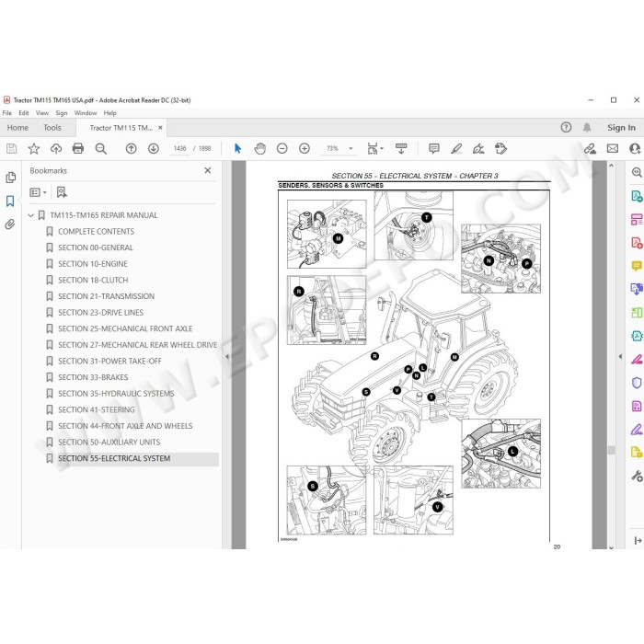Viewport: 644px width, 644px height.
Task: Open the More Tools wrench icon
Action: coord(637,476)
